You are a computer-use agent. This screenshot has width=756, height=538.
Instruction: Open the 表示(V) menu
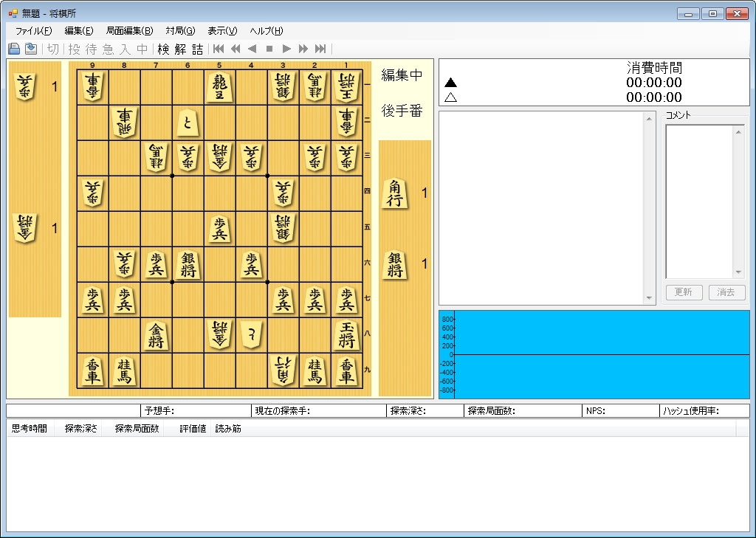tap(222, 30)
